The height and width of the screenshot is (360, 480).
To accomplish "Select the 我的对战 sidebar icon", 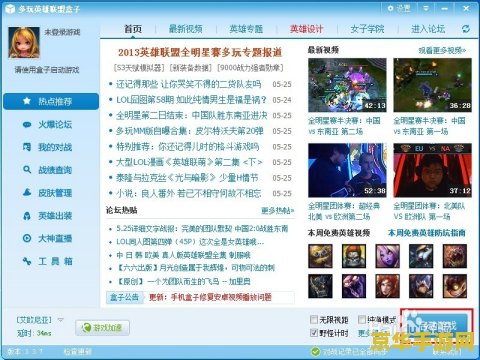I will [x=27, y=147].
